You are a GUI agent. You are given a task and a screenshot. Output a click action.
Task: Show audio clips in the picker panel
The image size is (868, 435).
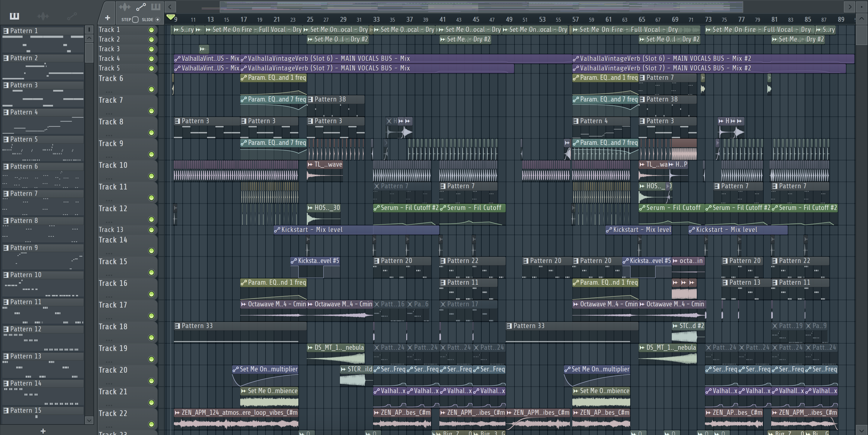click(43, 16)
